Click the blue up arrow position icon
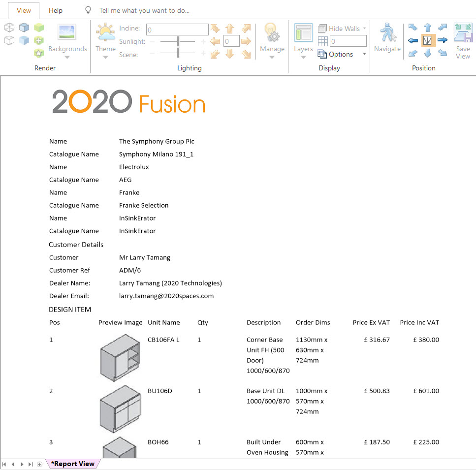 [x=427, y=28]
